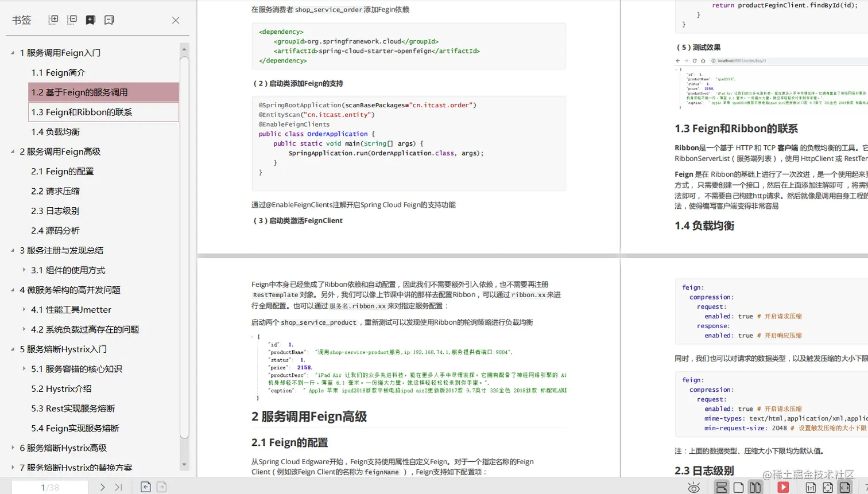Switch to two-page layout icon
This screenshot has height=494, width=868.
(x=755, y=487)
